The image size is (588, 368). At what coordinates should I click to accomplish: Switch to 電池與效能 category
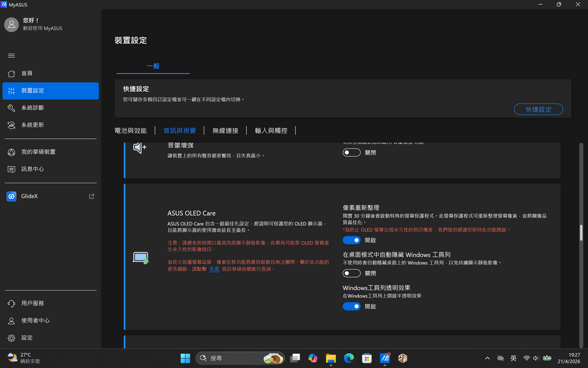[130, 131]
